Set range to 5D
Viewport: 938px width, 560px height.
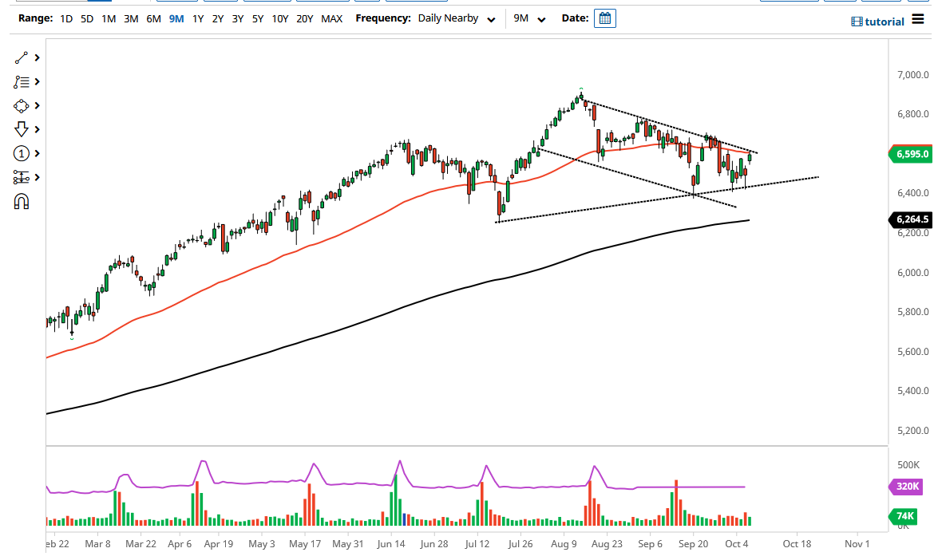[87, 18]
